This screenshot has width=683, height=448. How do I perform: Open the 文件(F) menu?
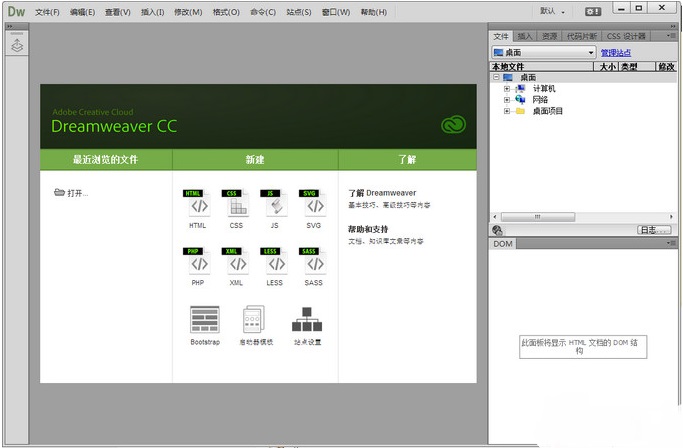(48, 12)
